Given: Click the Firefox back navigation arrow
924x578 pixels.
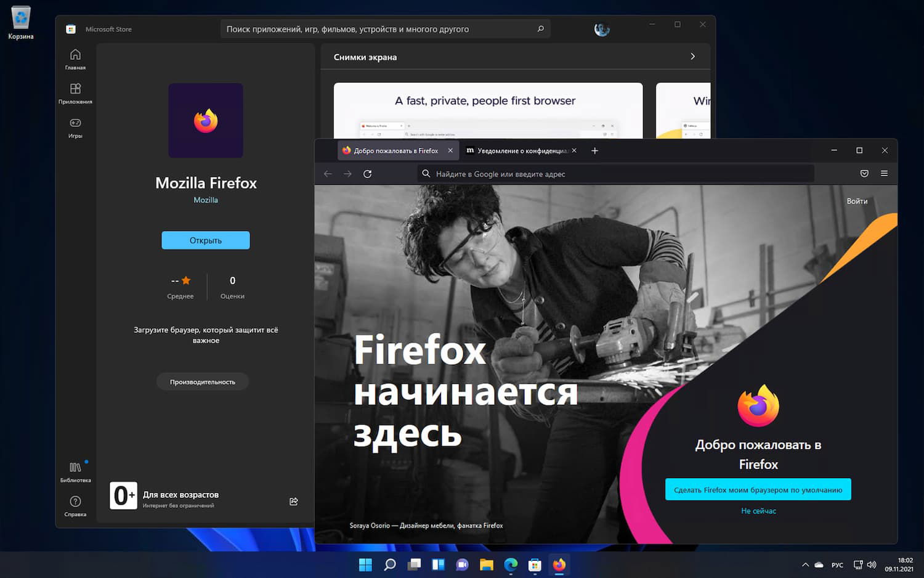Looking at the screenshot, I should (328, 174).
